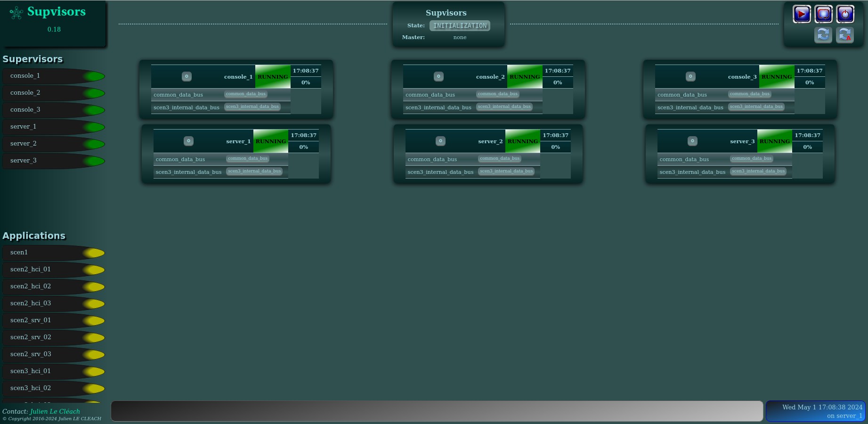This screenshot has width=868, height=424.
Task: Click gray common_data_bus tag in server_3 card
Action: [752, 158]
